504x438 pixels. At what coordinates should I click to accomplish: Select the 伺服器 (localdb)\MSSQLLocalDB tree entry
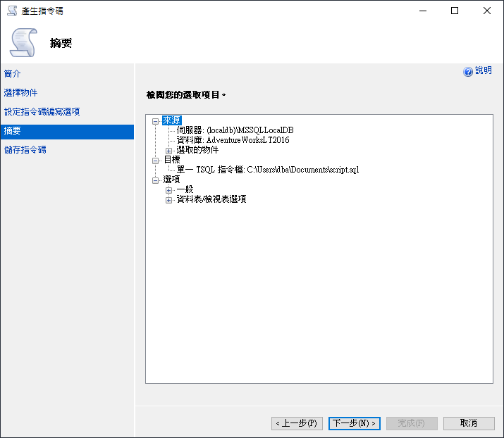(x=235, y=130)
